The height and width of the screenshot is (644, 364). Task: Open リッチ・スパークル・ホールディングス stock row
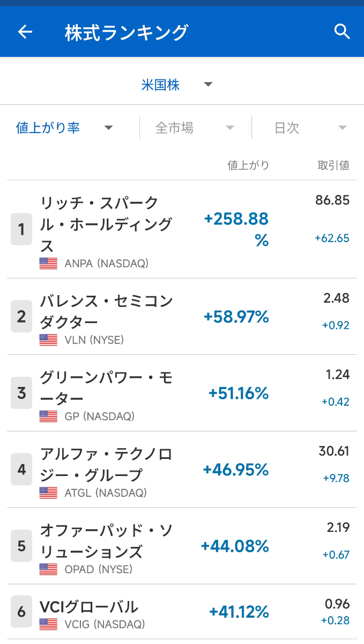(x=107, y=224)
